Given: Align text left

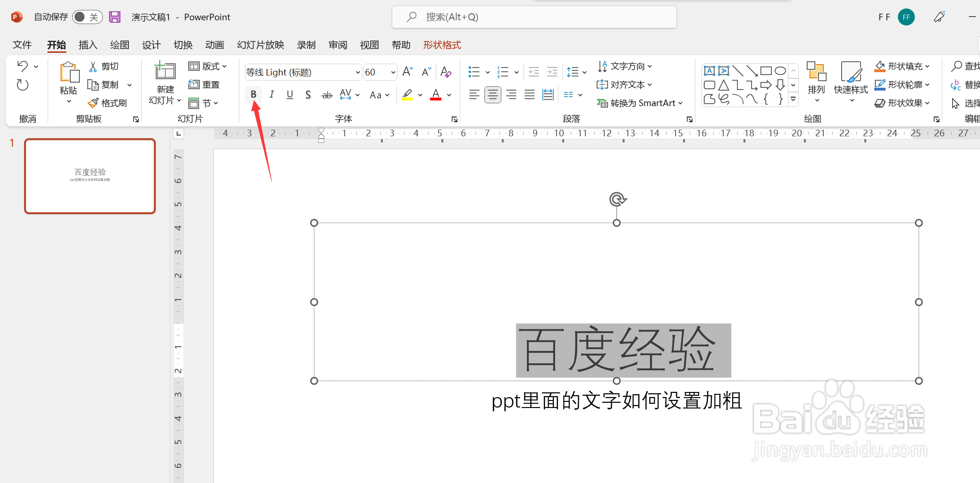Looking at the screenshot, I should pos(474,95).
